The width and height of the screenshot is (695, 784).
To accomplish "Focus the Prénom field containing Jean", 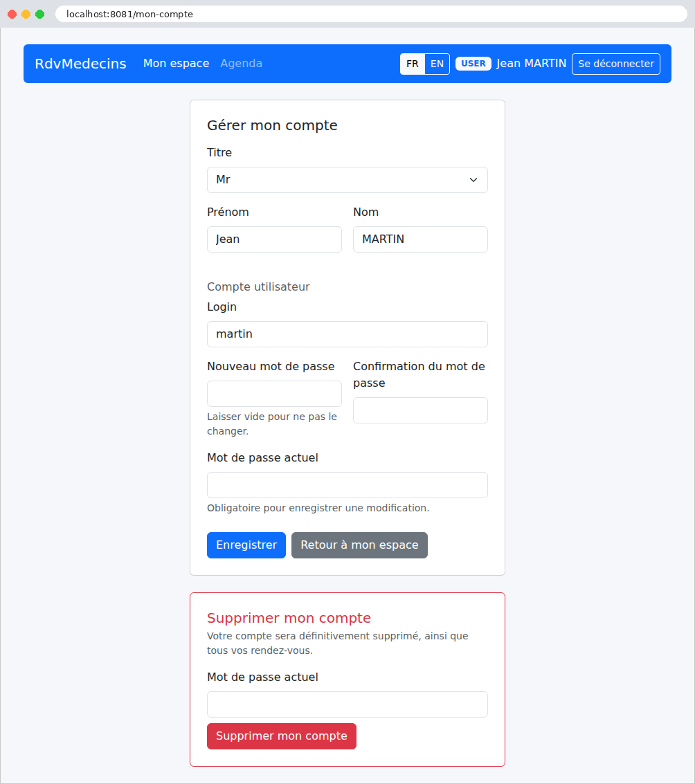I will [x=274, y=239].
